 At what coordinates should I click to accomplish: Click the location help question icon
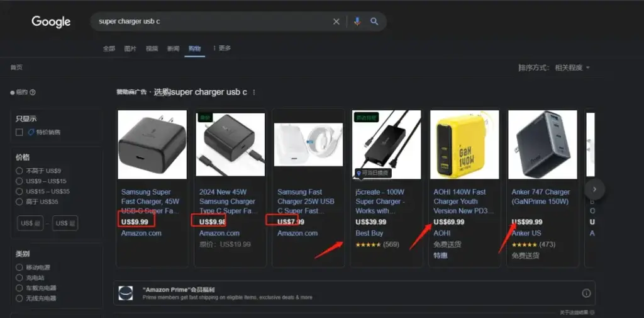tap(33, 92)
